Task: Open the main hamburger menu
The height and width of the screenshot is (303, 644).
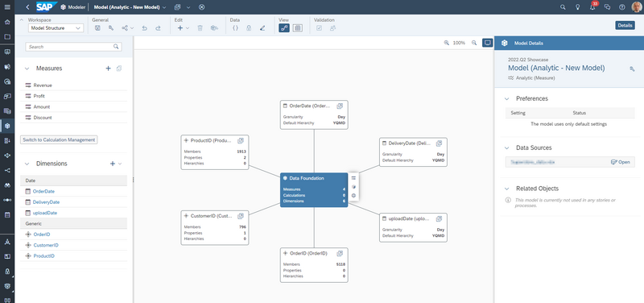Action: [7, 7]
